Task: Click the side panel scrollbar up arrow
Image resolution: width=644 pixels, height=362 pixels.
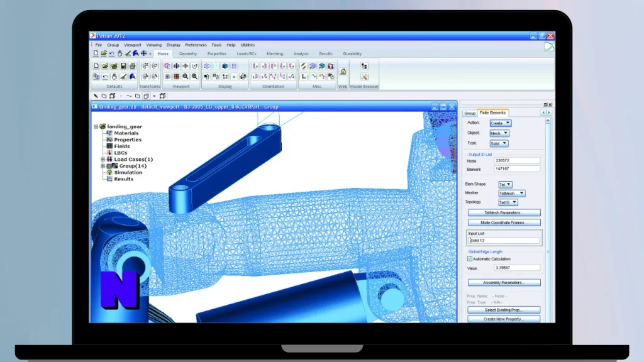Action: click(x=548, y=121)
